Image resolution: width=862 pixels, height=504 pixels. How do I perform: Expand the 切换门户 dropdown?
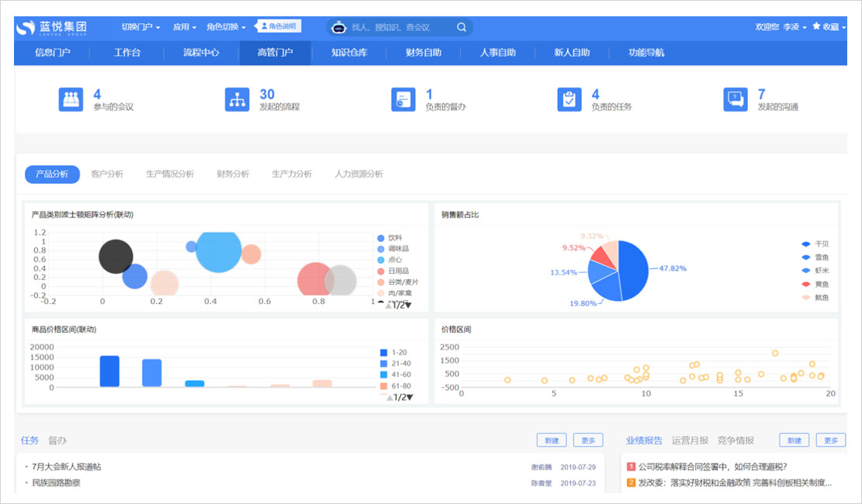click(140, 27)
